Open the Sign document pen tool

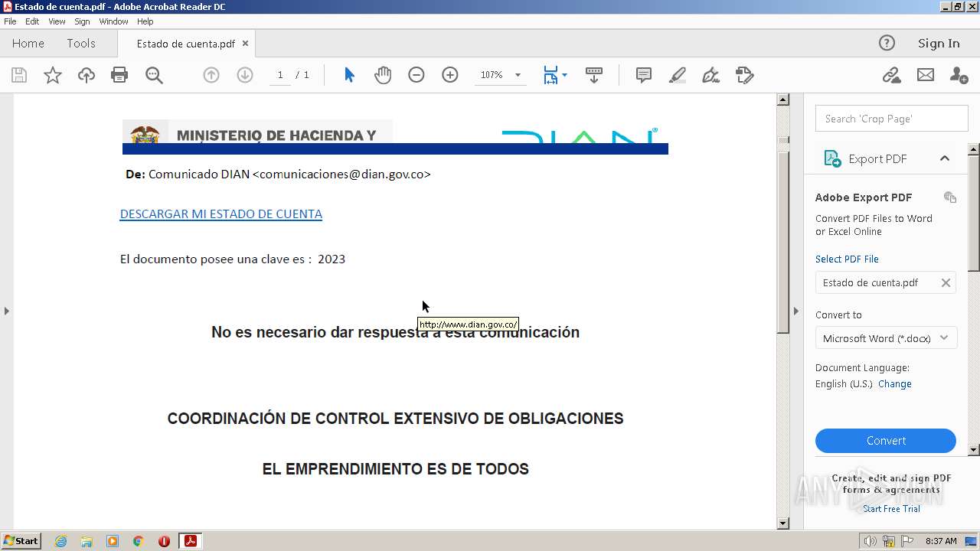[710, 75]
